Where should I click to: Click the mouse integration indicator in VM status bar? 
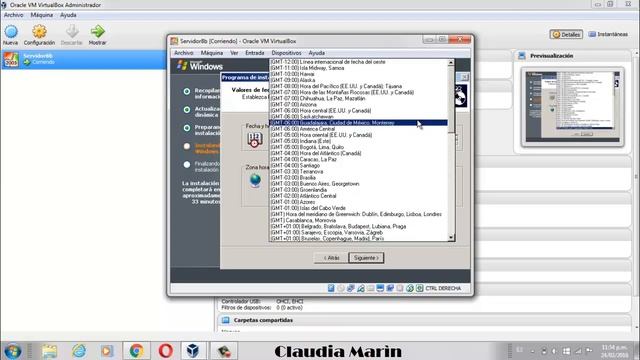(410, 288)
